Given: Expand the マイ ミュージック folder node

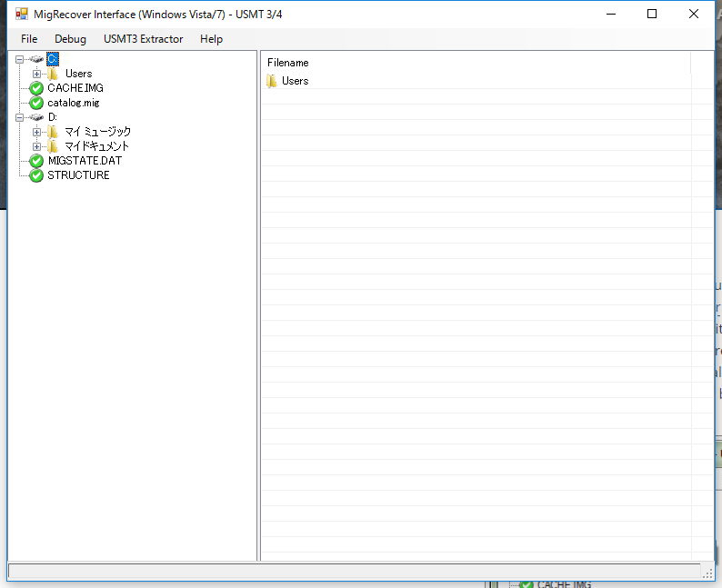Looking at the screenshot, I should coord(37,132).
